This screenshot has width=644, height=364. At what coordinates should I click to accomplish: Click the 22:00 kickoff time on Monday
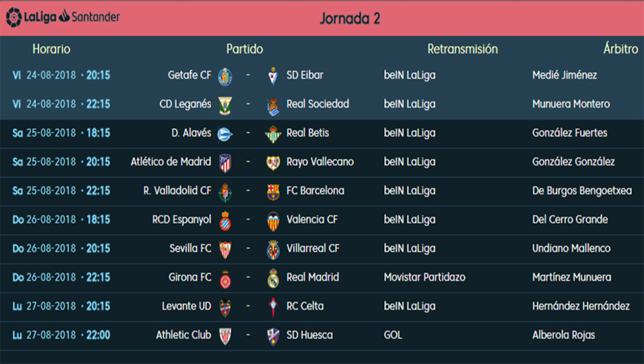(98, 335)
